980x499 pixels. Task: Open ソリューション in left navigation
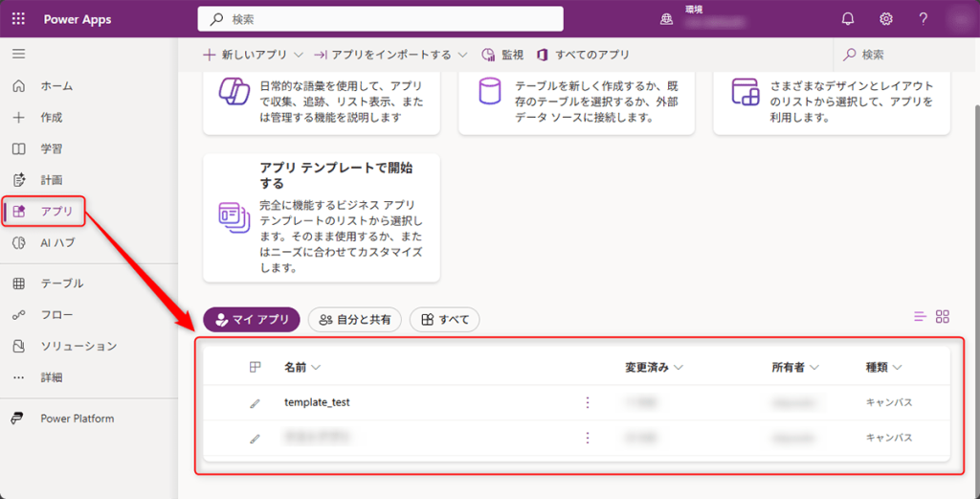click(89, 346)
